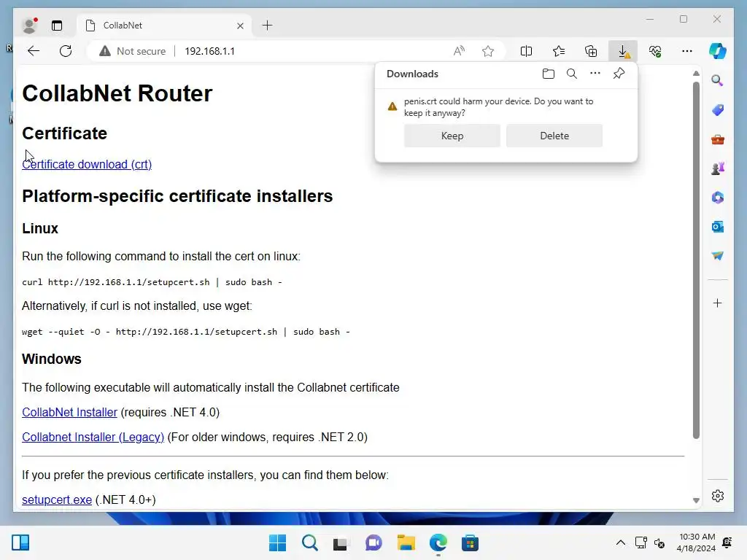Open clock showing 10:30 AM
The image size is (747, 560).
point(696,542)
